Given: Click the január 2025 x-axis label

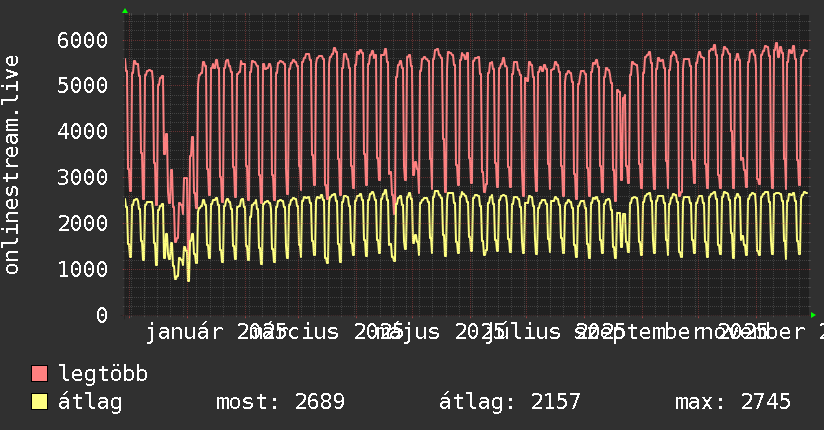Looking at the screenshot, I should pyautogui.click(x=215, y=333).
